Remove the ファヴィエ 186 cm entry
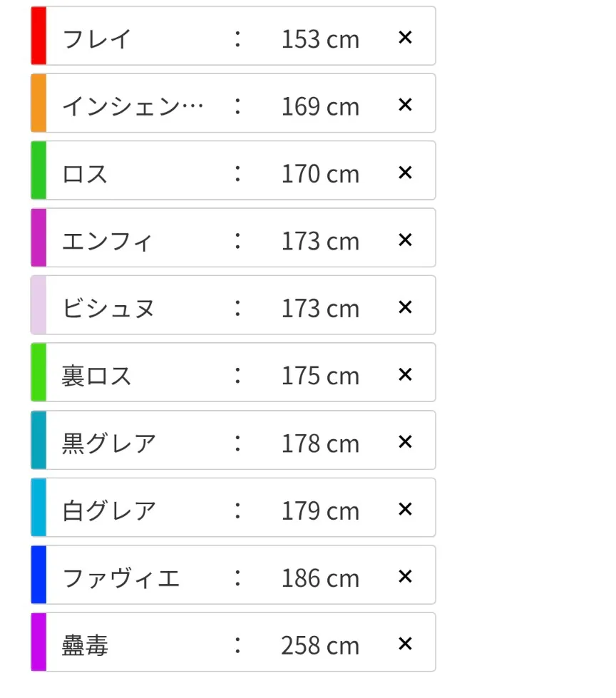The image size is (616, 698). (405, 577)
